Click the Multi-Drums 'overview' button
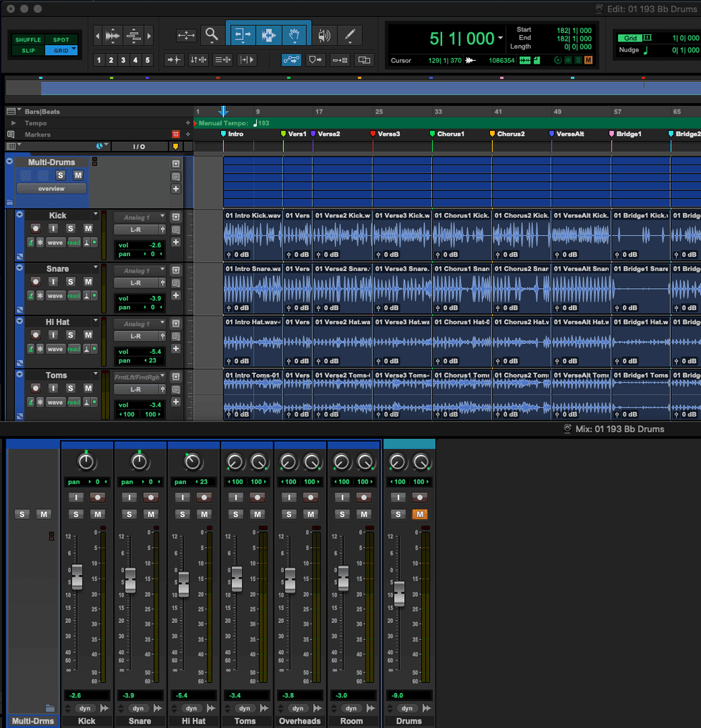This screenshot has width=701, height=728. [52, 189]
